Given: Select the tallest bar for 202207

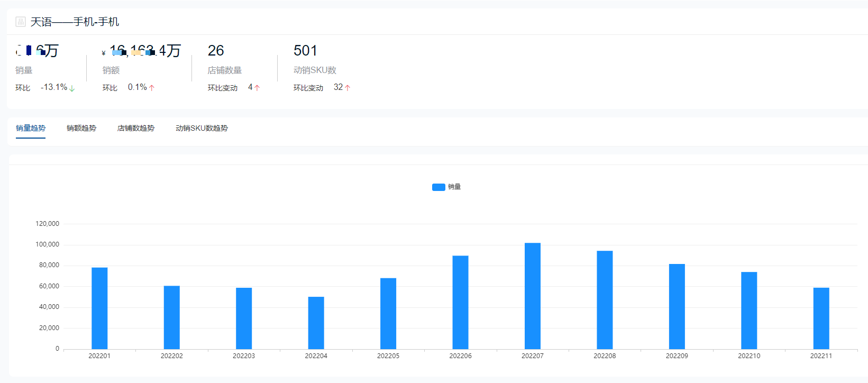Looking at the screenshot, I should click(533, 296).
